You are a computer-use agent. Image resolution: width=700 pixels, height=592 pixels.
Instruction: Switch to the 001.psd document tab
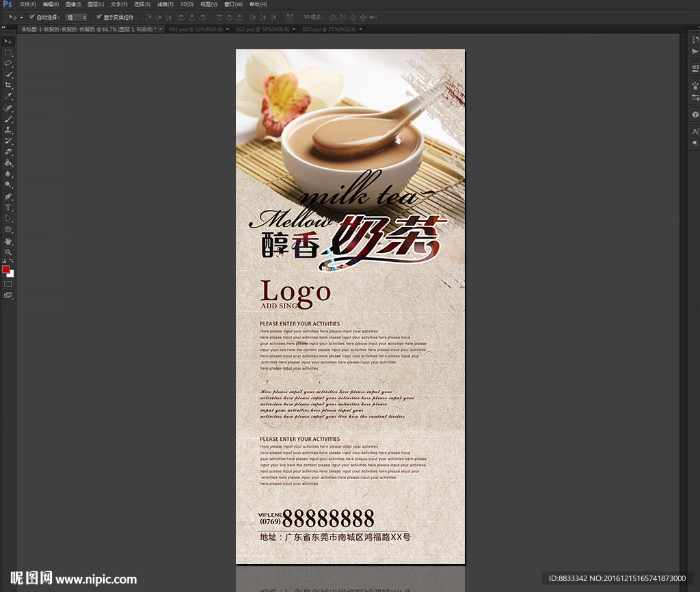[x=183, y=29]
